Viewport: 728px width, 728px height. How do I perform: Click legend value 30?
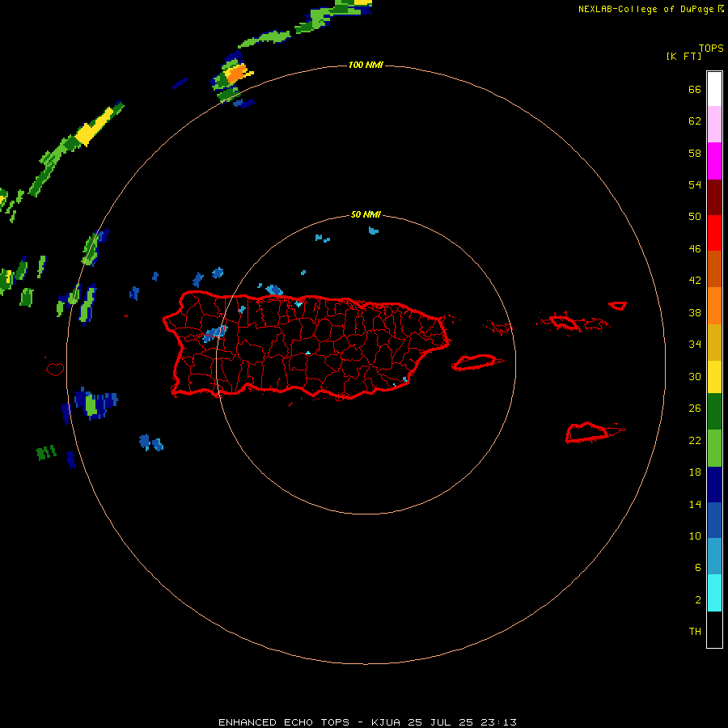click(x=695, y=376)
